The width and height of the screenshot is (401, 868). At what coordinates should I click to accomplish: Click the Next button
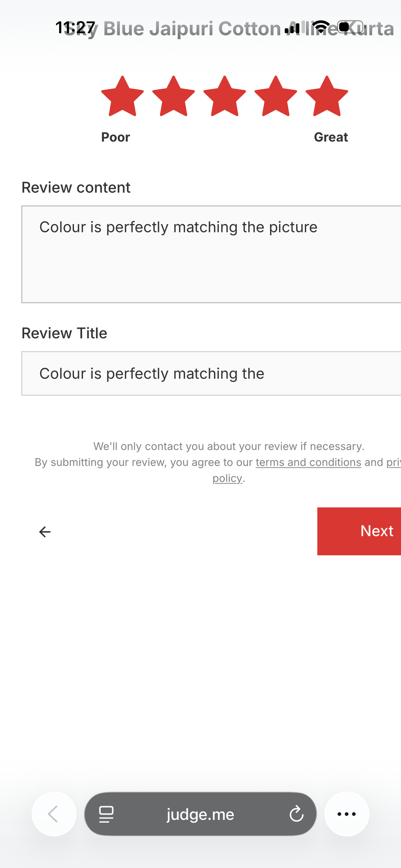(359, 531)
